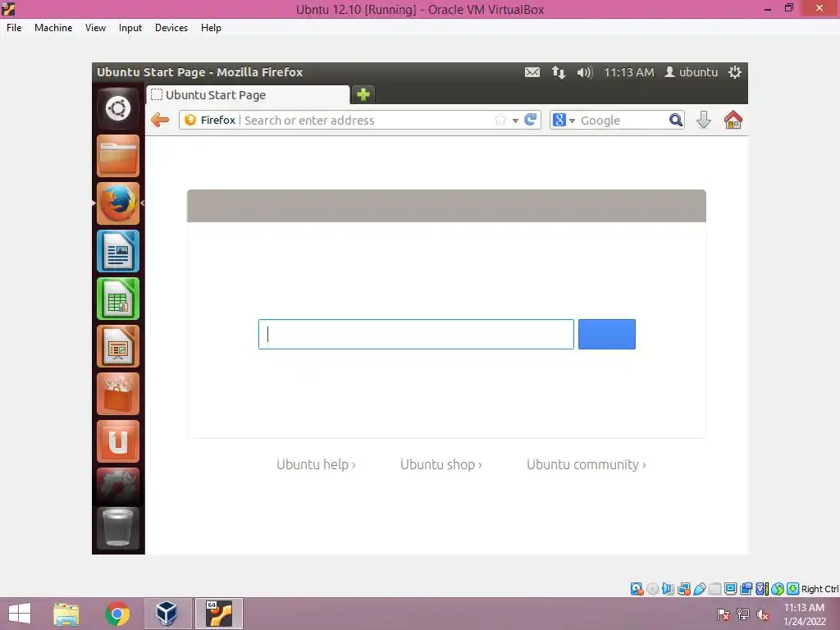Open Google Chrome from the Windows taskbar

click(117, 614)
